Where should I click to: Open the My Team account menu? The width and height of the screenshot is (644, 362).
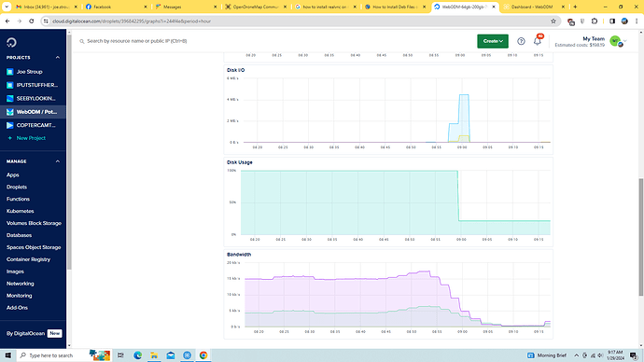pos(591,41)
